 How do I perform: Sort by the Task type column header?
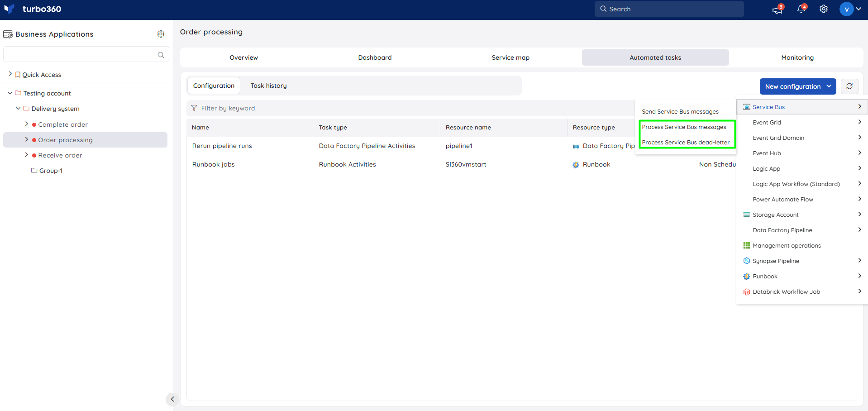[333, 127]
